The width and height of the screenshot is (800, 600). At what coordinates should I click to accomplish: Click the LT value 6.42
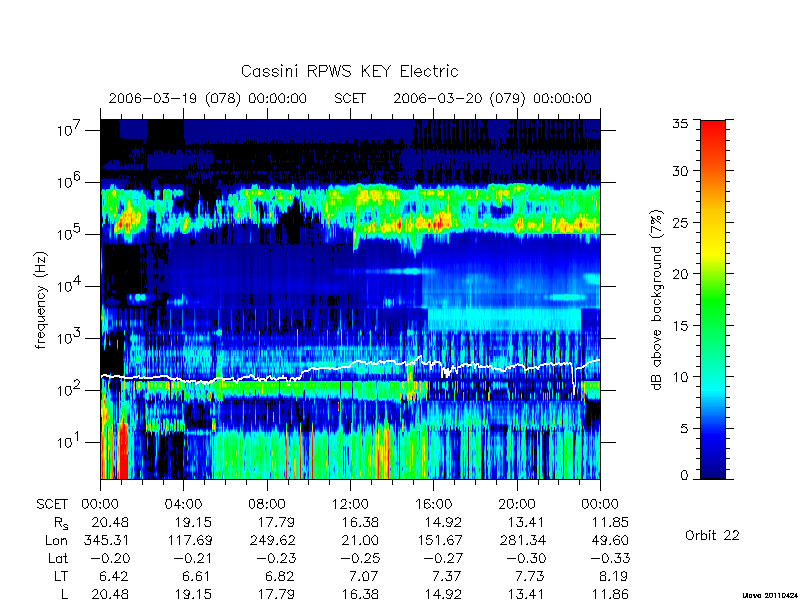pyautogui.click(x=113, y=576)
